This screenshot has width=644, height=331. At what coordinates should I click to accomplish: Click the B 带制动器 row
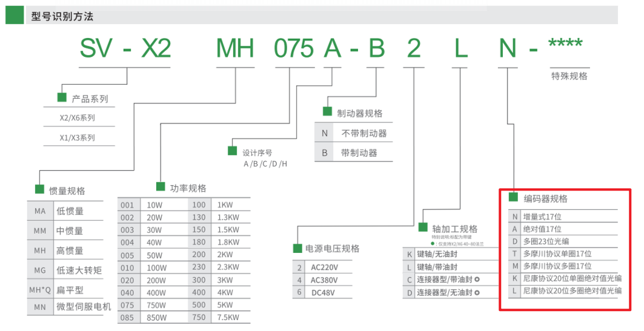pyautogui.click(x=353, y=152)
